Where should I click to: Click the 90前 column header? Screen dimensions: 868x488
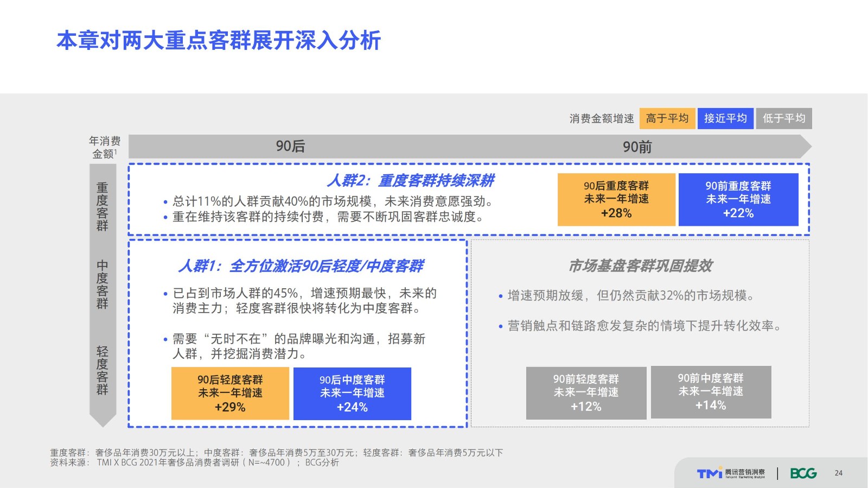(637, 147)
